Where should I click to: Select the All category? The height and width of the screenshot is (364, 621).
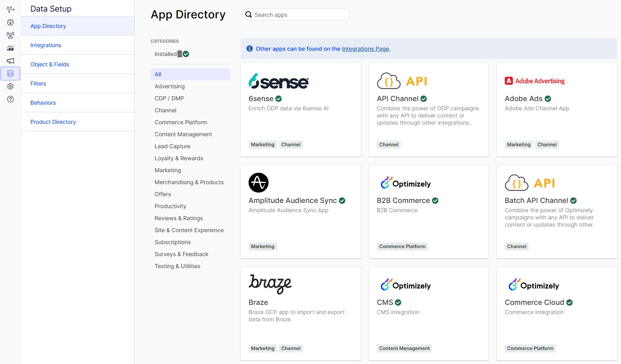pyautogui.click(x=191, y=74)
